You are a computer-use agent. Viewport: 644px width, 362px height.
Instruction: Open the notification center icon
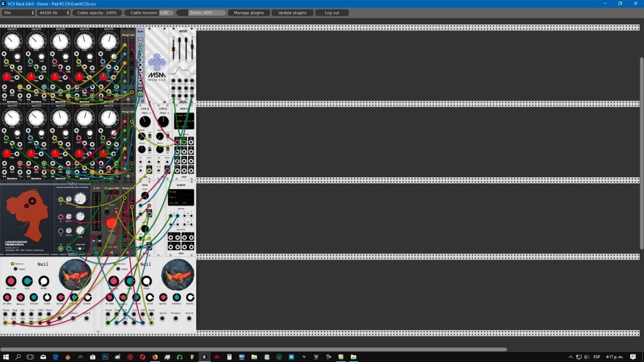point(633,357)
